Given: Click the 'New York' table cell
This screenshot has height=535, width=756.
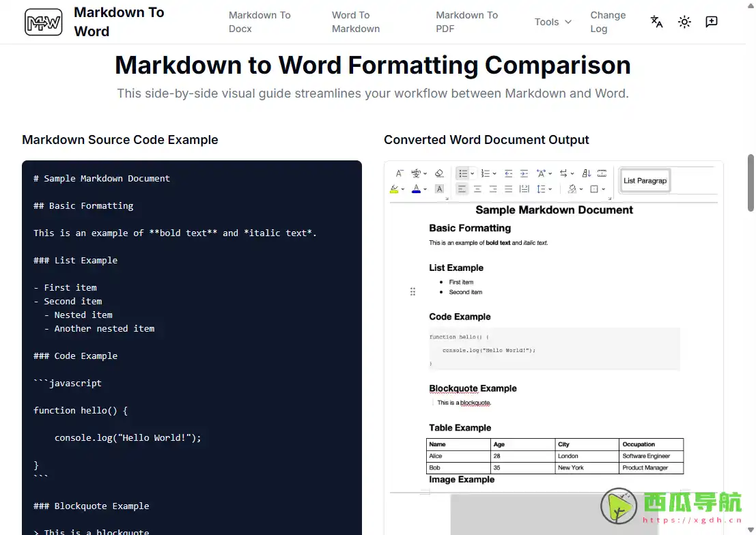Looking at the screenshot, I should click(x=587, y=467).
